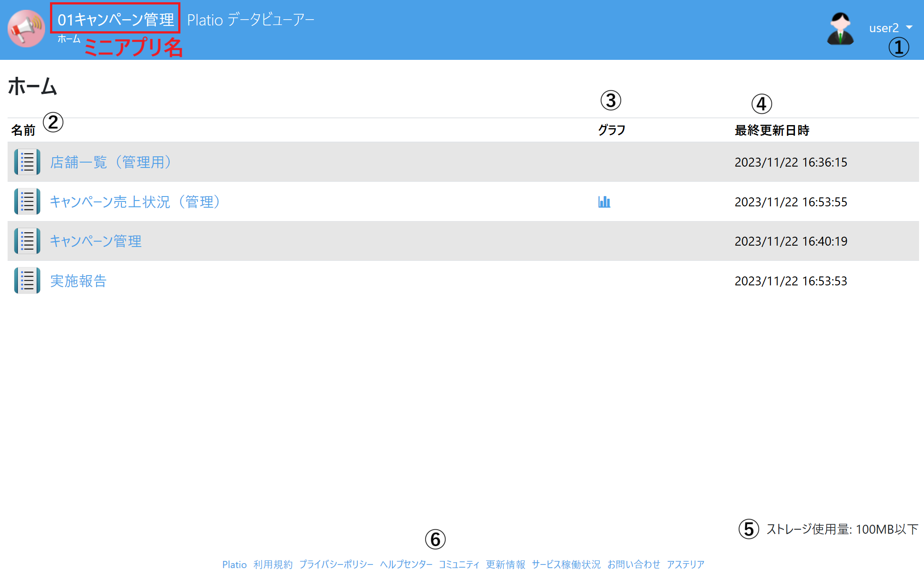Open the 利用規約 footer link
This screenshot has height=573, width=924.
[273, 565]
